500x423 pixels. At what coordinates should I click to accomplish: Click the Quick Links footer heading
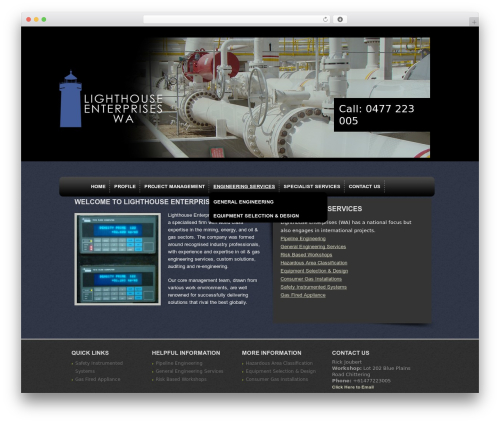tap(90, 353)
